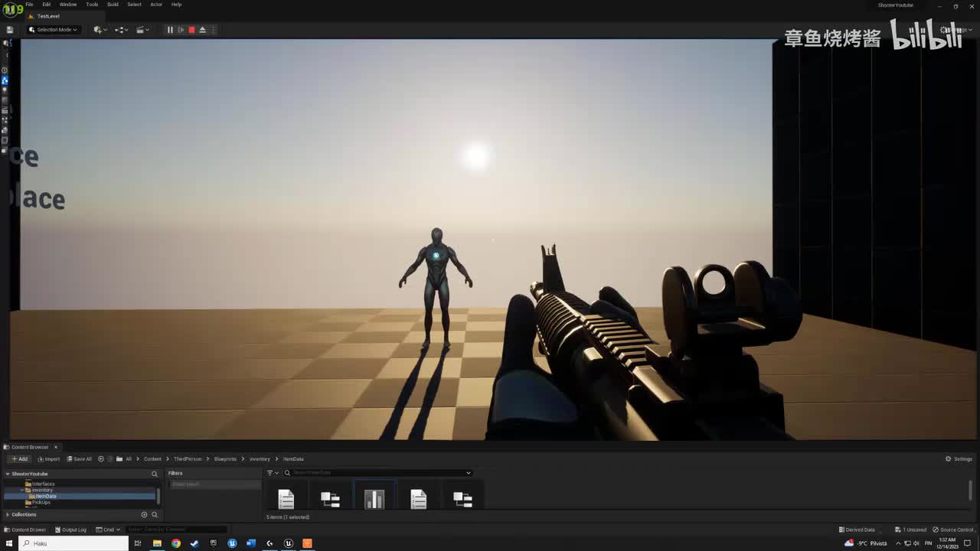Expand the Collections section

8,514
